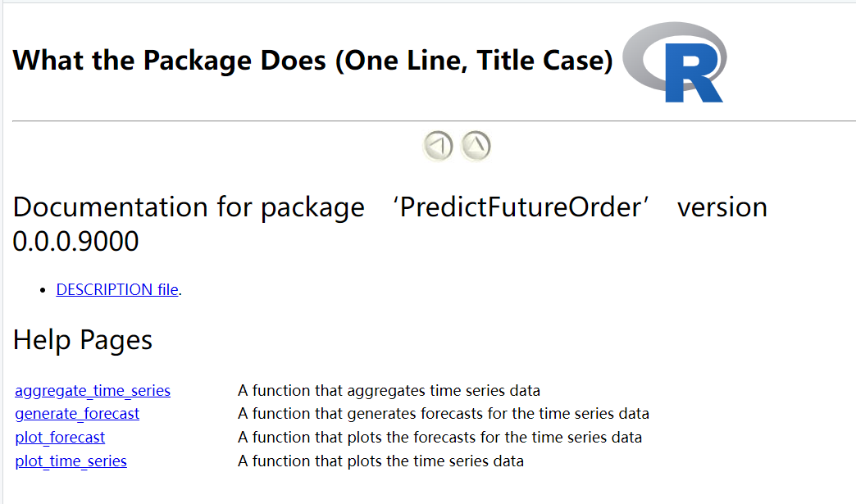Screen dimensions: 856x504
Task: Go back using the left arrow icon
Action: pos(438,146)
